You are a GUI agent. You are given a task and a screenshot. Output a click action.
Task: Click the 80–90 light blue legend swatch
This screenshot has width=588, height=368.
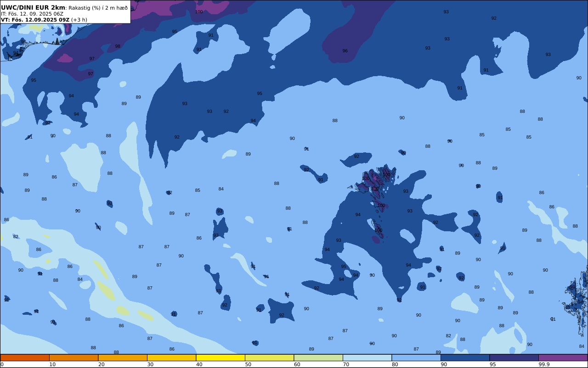tap(416, 357)
